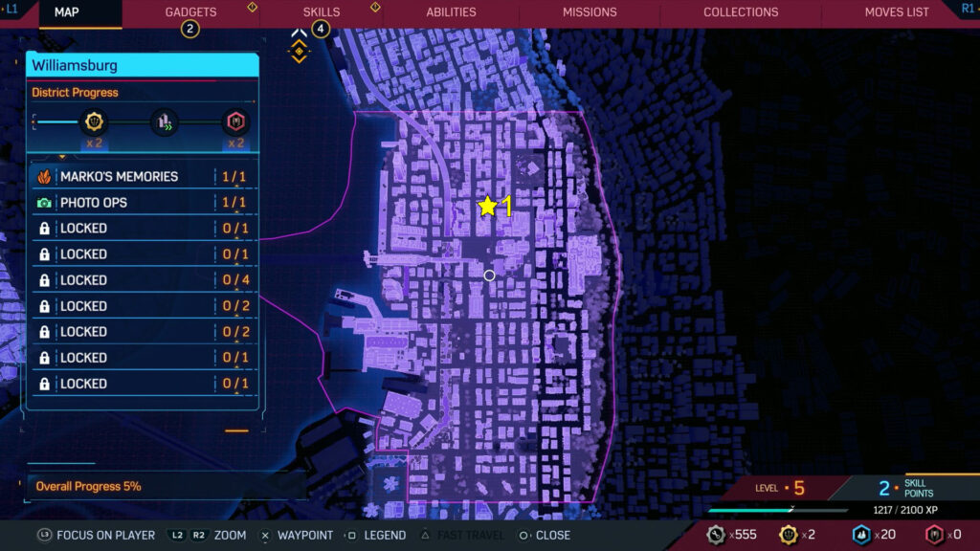Click the triangle button icon for Fast Travel

(426, 535)
